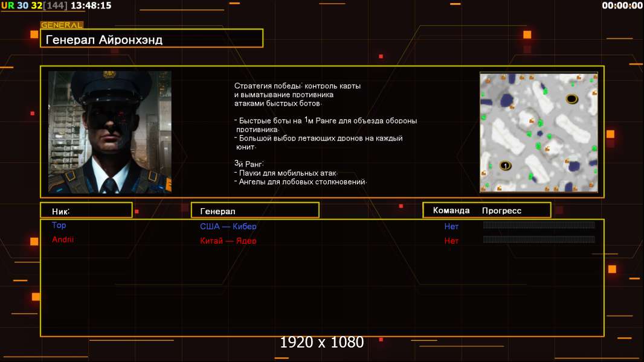Click the Генерал Айронхэнд name box
Screen dimensions: 644x362
(152, 38)
